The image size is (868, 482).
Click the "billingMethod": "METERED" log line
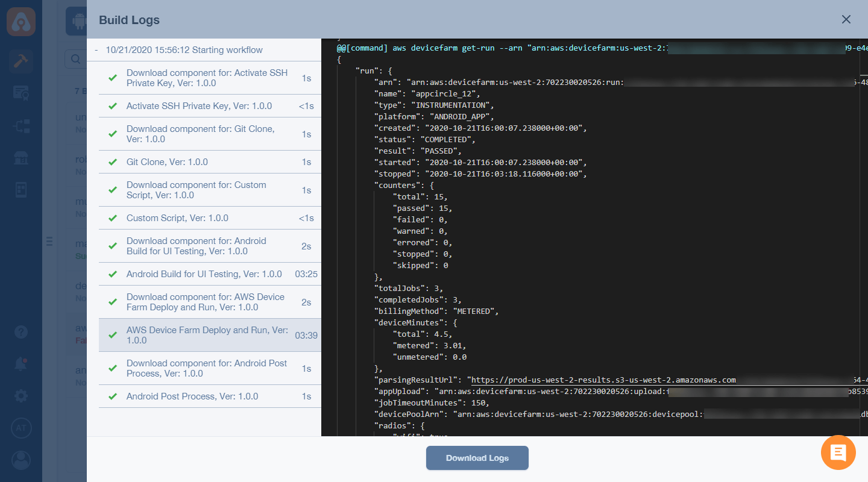437,311
